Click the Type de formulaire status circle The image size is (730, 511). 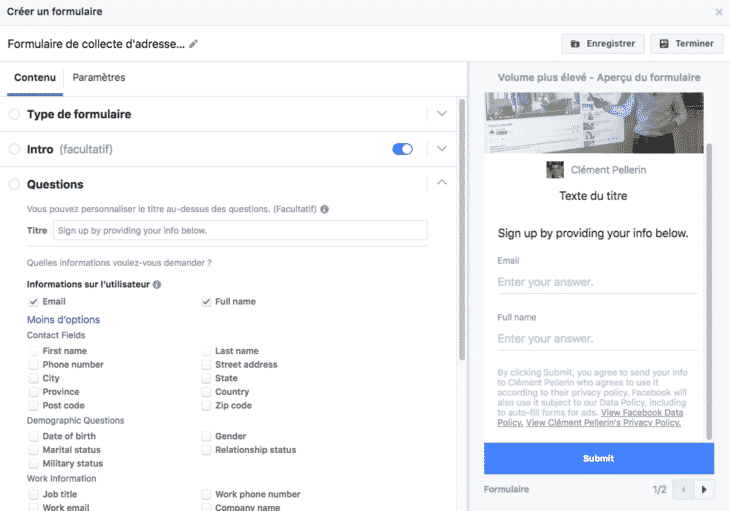(x=14, y=114)
